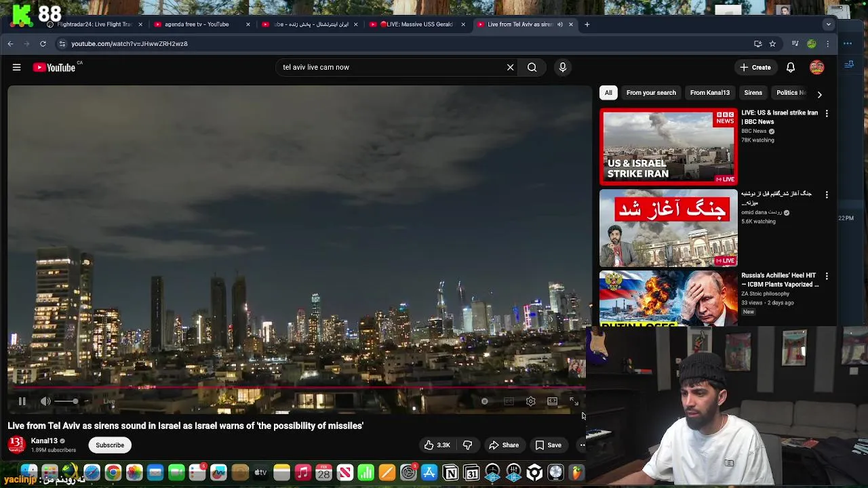Select the All filter chip
The height and width of the screenshot is (488, 868).
(608, 93)
